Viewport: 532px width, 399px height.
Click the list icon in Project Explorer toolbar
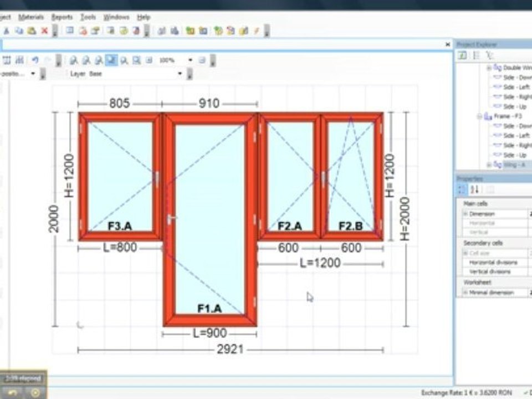[476, 55]
